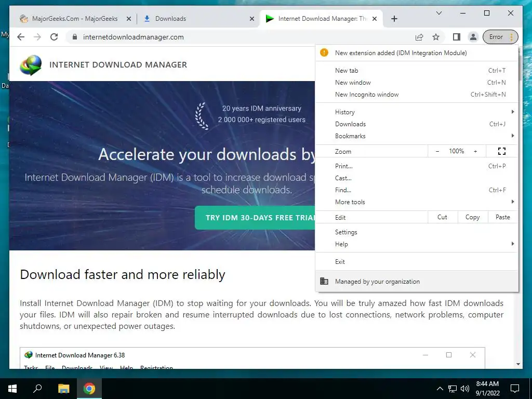Image resolution: width=532 pixels, height=399 pixels.
Task: Click the fullscreen zoom icon
Action: tap(502, 151)
